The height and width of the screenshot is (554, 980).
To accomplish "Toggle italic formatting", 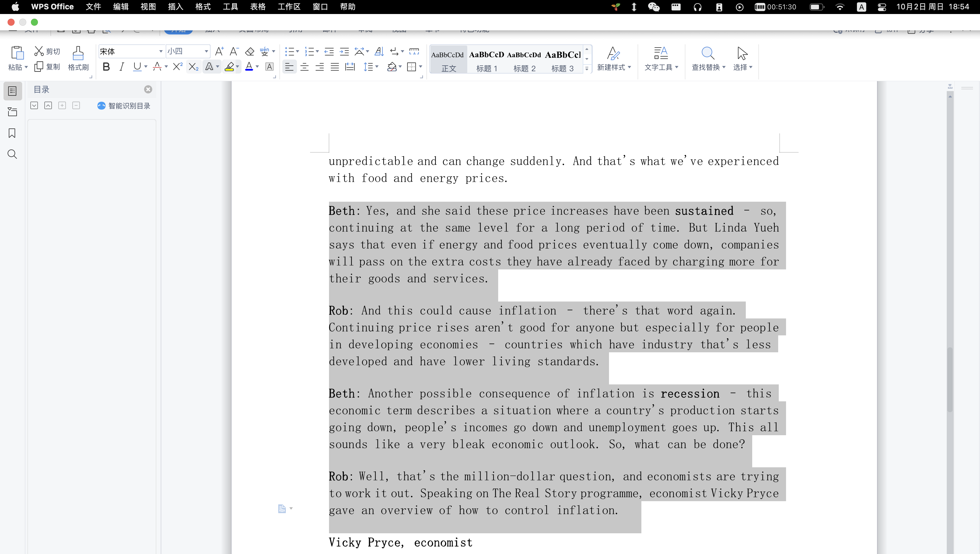I will coord(121,67).
